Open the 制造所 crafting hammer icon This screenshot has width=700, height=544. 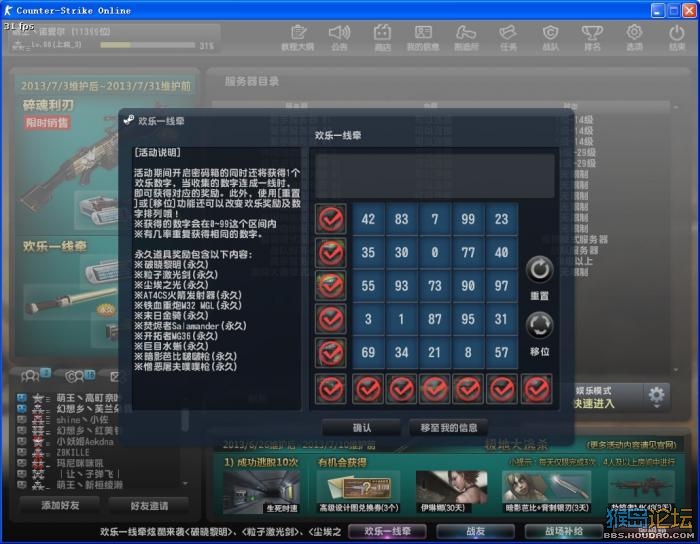click(x=466, y=37)
